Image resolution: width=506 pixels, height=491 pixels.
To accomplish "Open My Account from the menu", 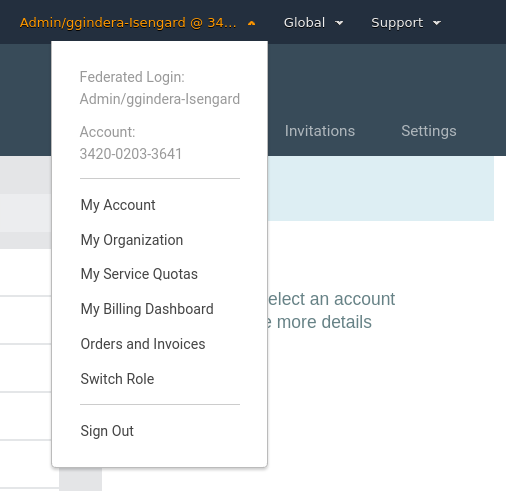I will tap(118, 205).
